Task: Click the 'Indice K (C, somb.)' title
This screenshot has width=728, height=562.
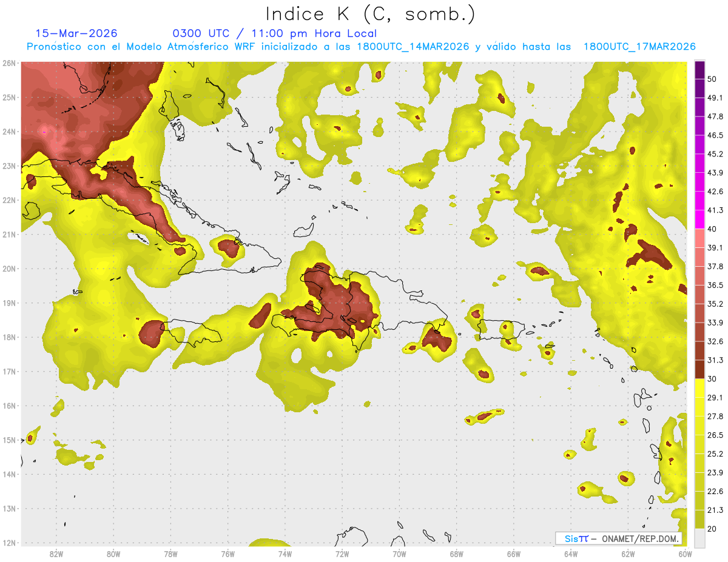Action: click(x=371, y=15)
